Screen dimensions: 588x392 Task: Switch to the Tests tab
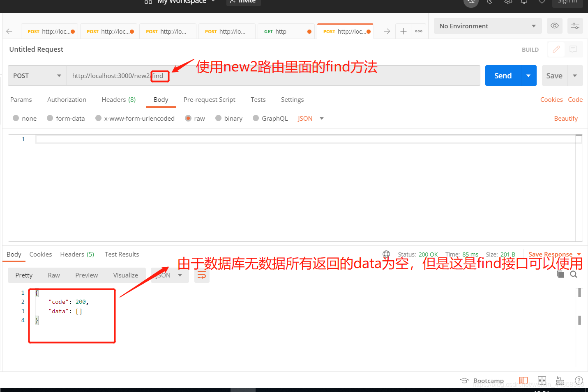(x=258, y=99)
